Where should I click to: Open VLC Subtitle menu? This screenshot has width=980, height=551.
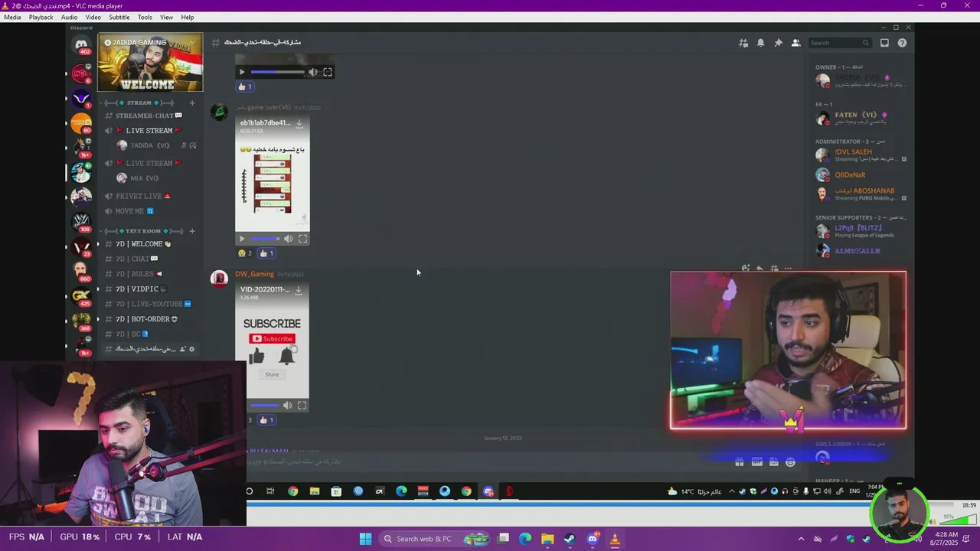pos(119,17)
